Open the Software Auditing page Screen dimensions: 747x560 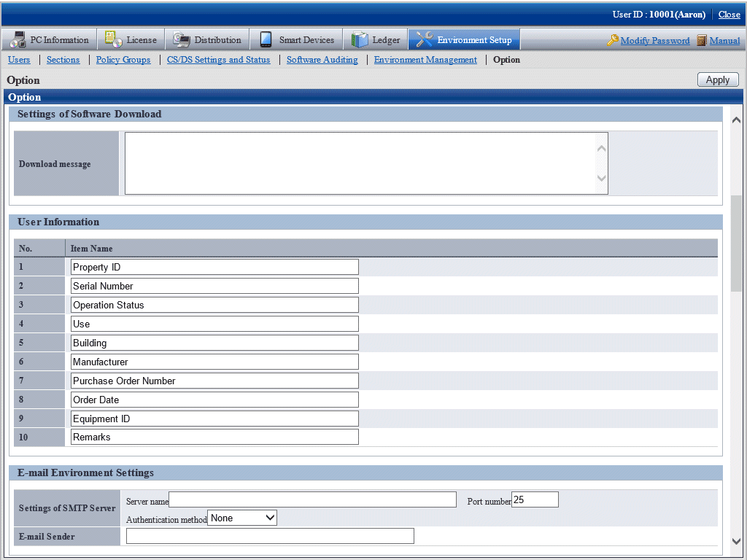coord(322,60)
